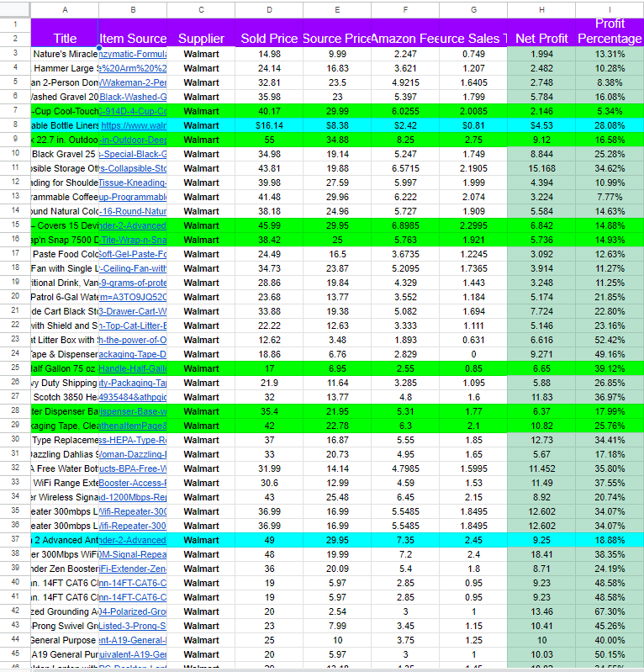Click row 37 header number
644x672 pixels.
point(15,540)
